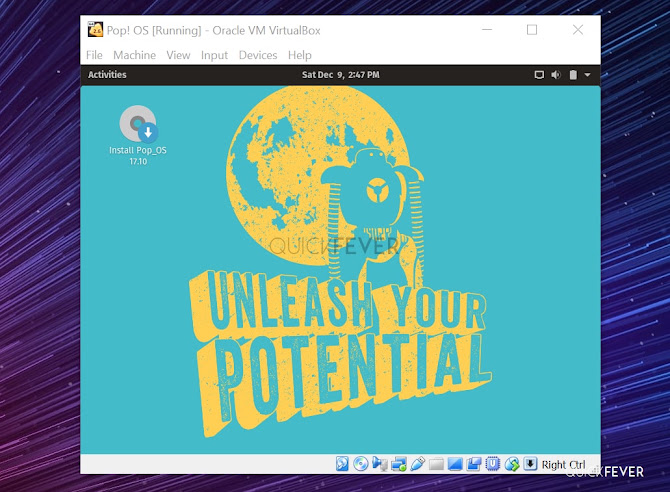Expand the system menu dropdown arrow

(588, 75)
